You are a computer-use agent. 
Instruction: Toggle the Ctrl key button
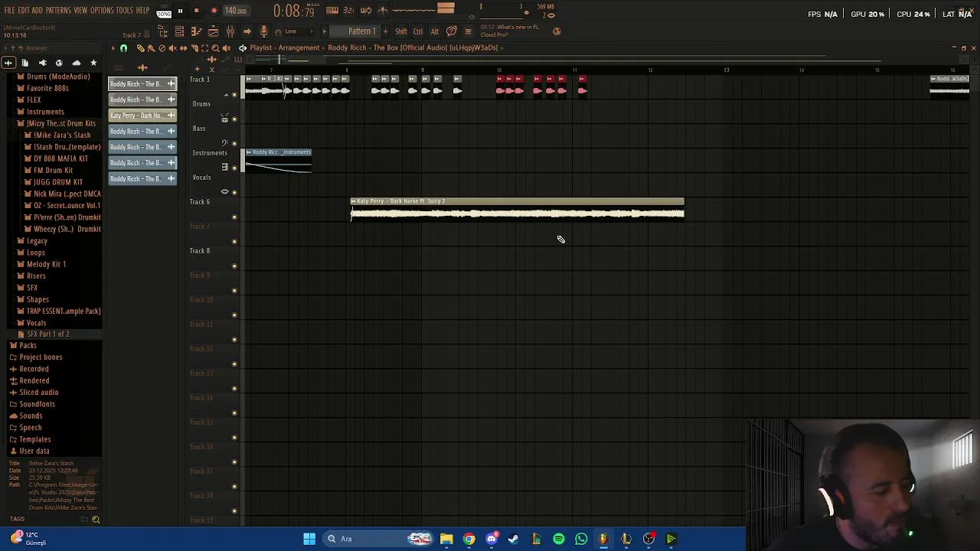point(418,31)
